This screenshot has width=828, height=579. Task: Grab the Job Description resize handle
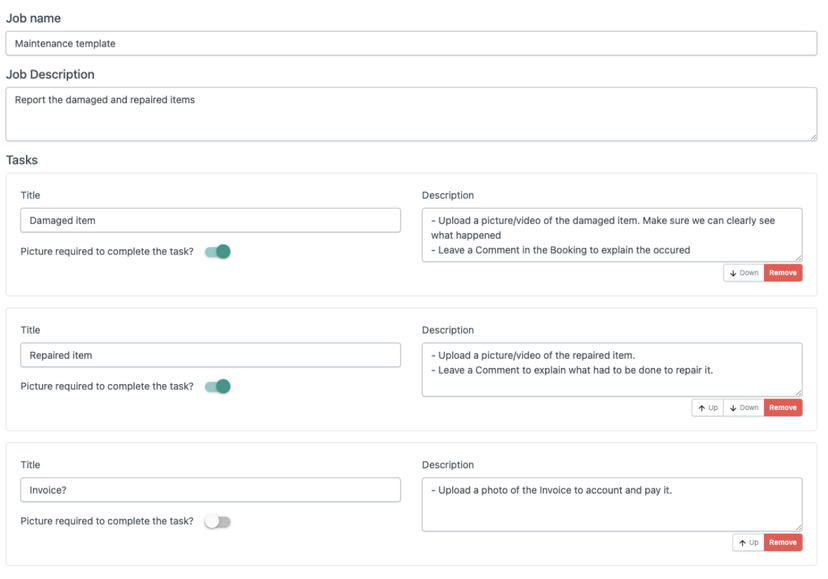point(813,137)
